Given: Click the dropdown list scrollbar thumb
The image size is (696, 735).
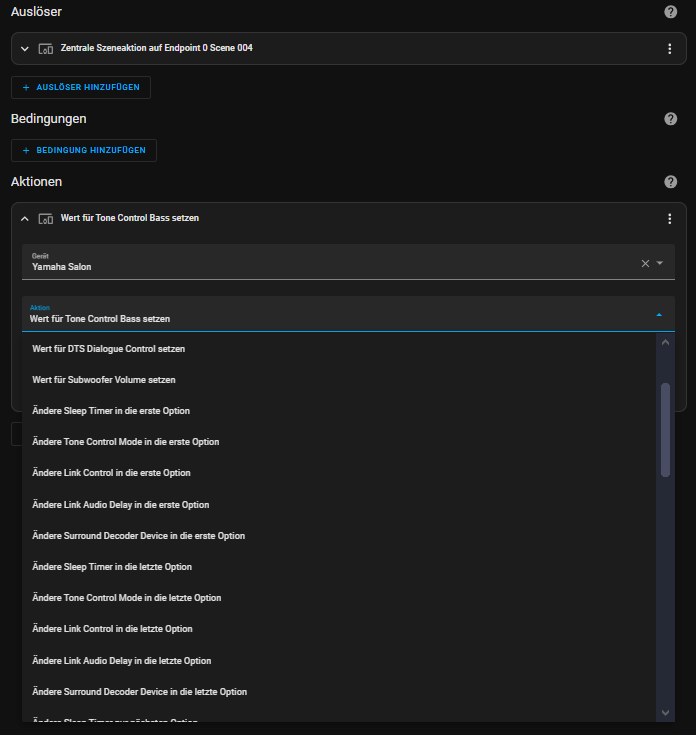Looking at the screenshot, I should (x=665, y=430).
